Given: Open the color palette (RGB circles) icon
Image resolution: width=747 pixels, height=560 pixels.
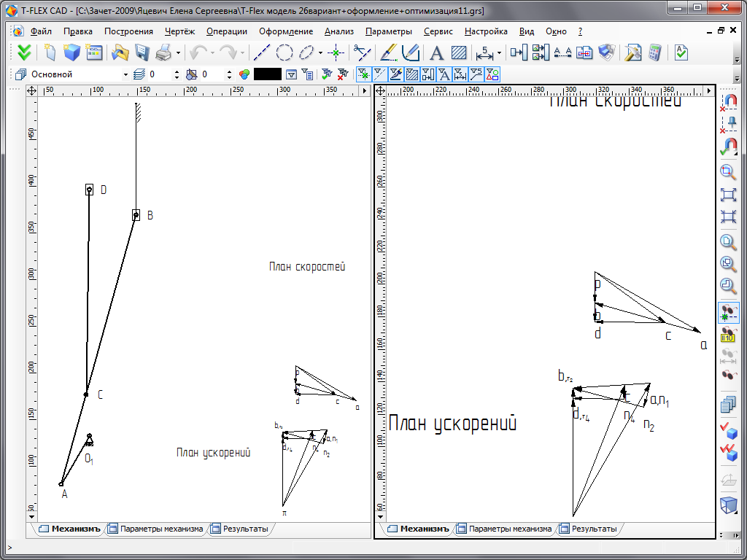Looking at the screenshot, I should 244,74.
